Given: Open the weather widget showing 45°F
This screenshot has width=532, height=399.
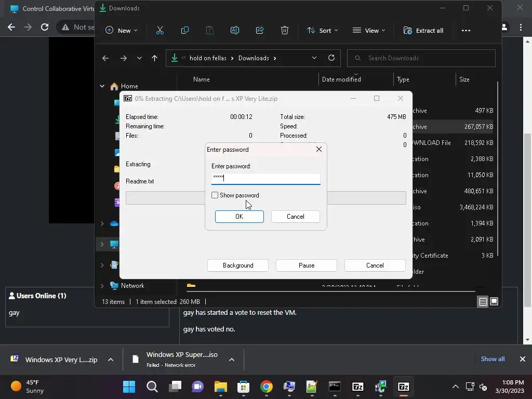Looking at the screenshot, I should coord(28,387).
